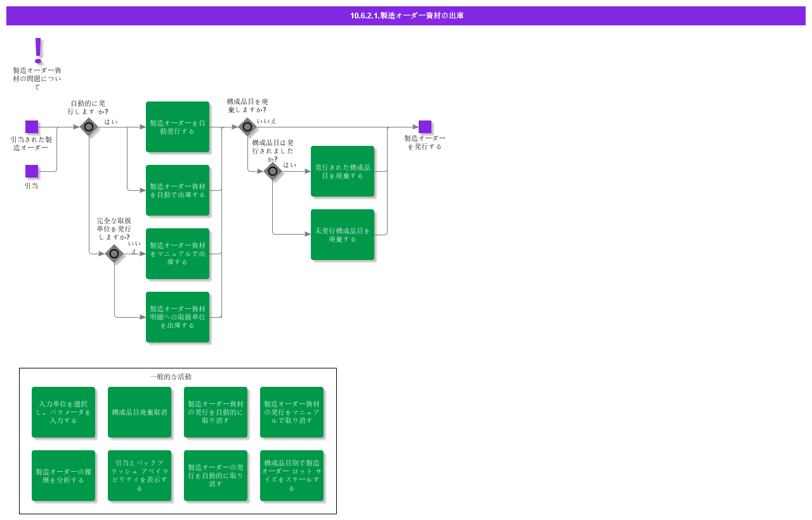This screenshot has width=812, height=520.
Task: Open 入力単位を選択し、パラメータを入力する box
Action: click(x=63, y=412)
